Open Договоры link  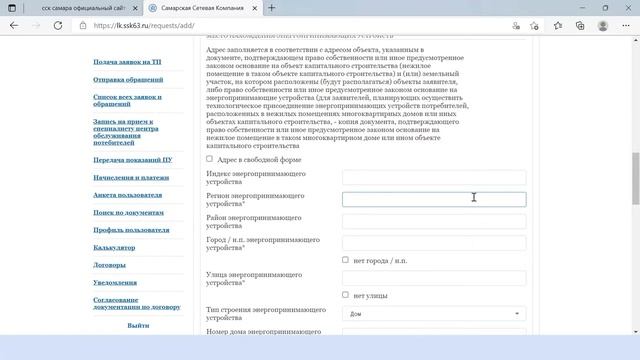click(x=109, y=265)
